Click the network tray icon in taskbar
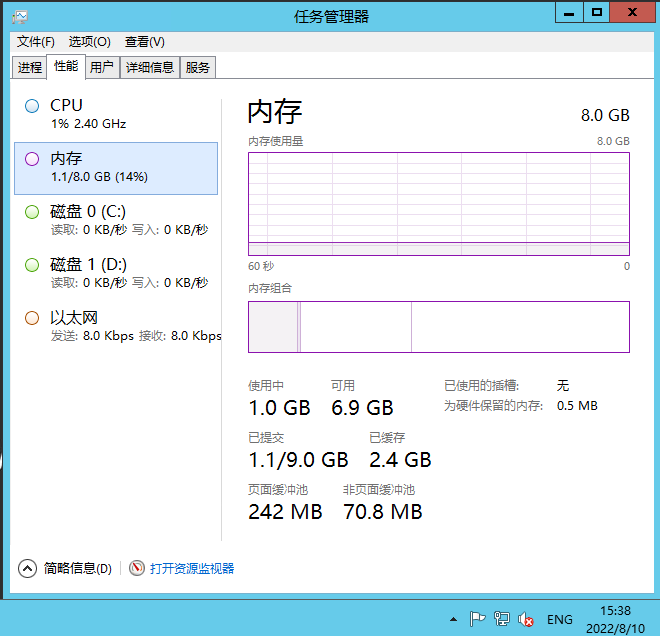660x636 pixels. coord(502,619)
